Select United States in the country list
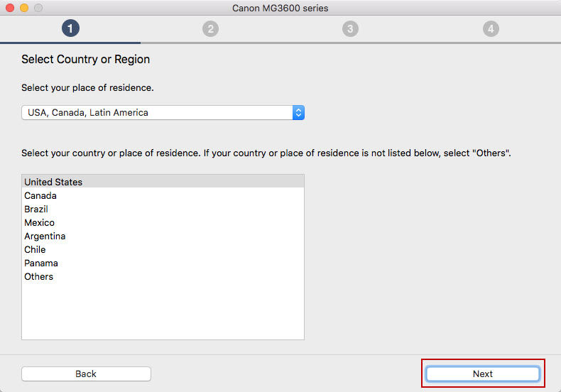Viewport: 561px width, 392px height. pos(53,182)
